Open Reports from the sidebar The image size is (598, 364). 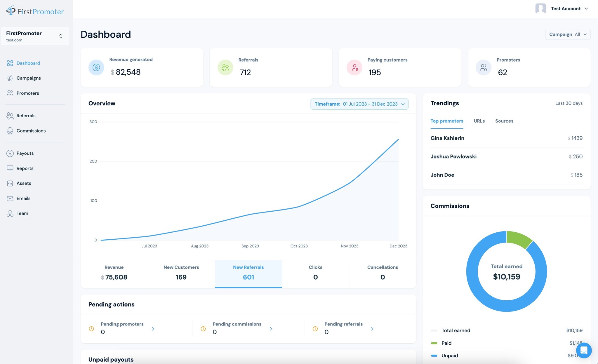tap(25, 168)
